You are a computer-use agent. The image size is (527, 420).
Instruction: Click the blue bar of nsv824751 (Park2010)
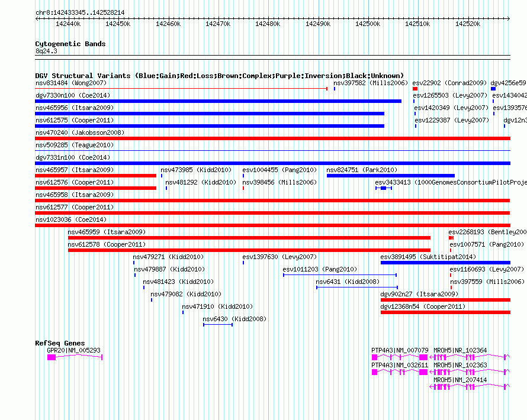click(391, 176)
